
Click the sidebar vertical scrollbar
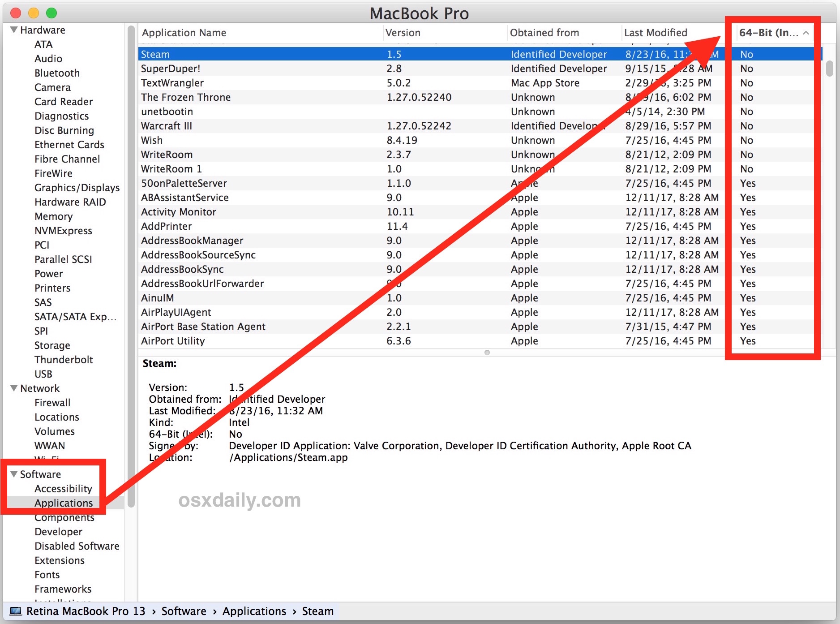tap(131, 267)
